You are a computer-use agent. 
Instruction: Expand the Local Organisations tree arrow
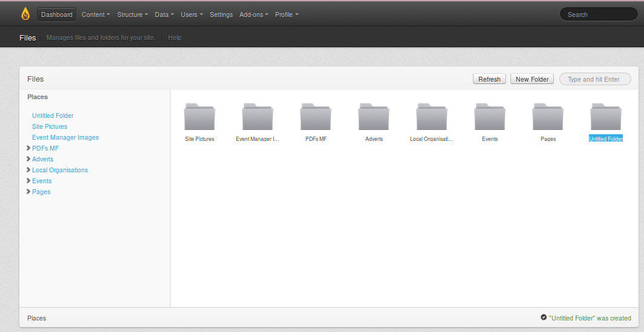click(28, 170)
